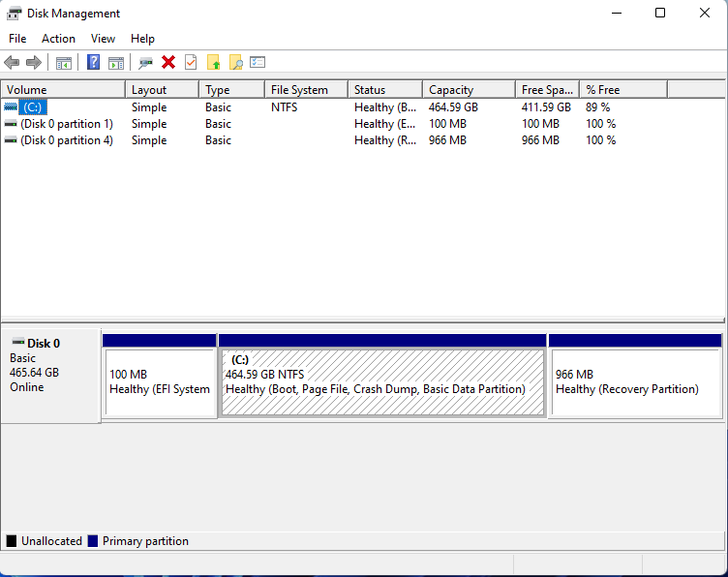Open the View menu
Image resolution: width=728 pixels, height=577 pixels.
(x=103, y=39)
